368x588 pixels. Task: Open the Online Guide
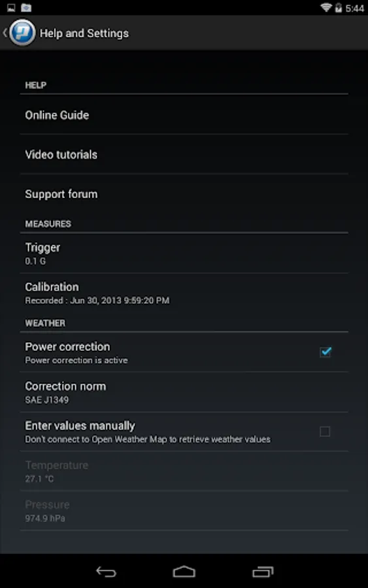click(x=184, y=115)
